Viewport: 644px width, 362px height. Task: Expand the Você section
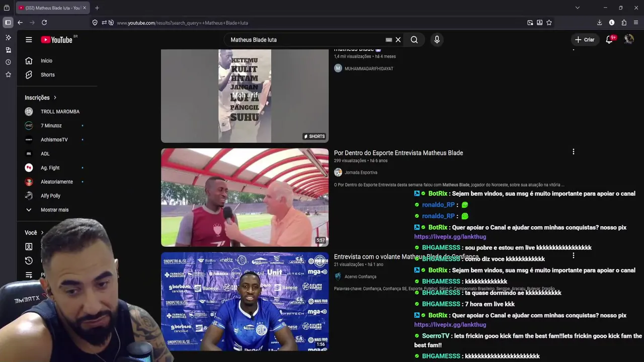pos(34,233)
